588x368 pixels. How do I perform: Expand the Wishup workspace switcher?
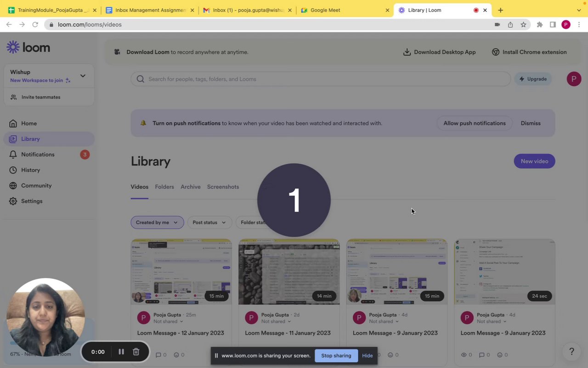[x=83, y=76]
